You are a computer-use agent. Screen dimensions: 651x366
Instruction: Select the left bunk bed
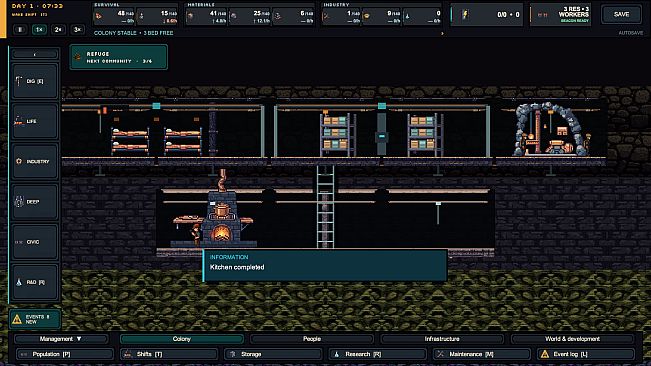[130, 141]
